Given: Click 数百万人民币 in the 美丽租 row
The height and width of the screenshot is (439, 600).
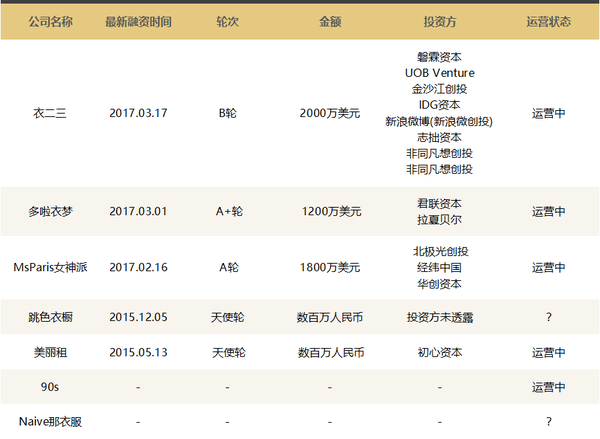Looking at the screenshot, I should (x=331, y=352).
